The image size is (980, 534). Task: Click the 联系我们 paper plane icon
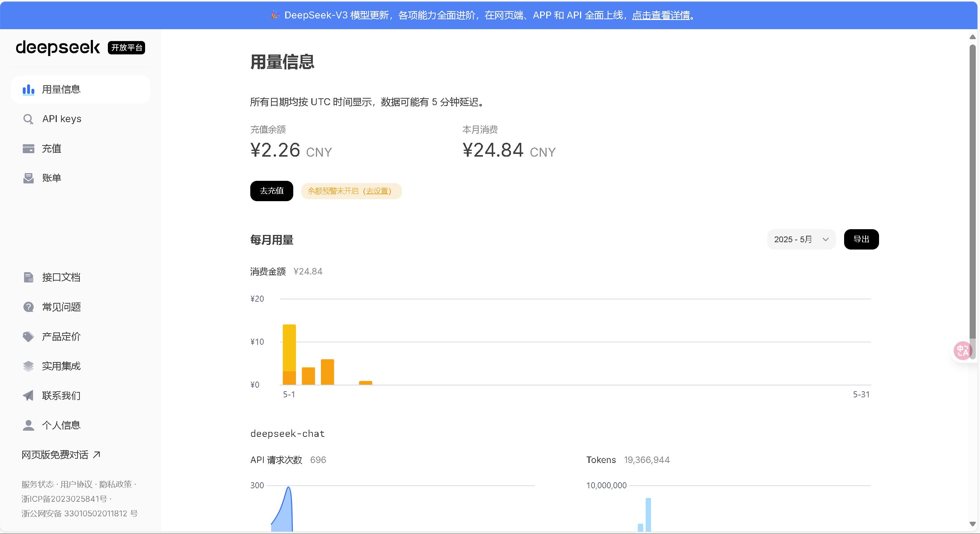pyautogui.click(x=28, y=395)
